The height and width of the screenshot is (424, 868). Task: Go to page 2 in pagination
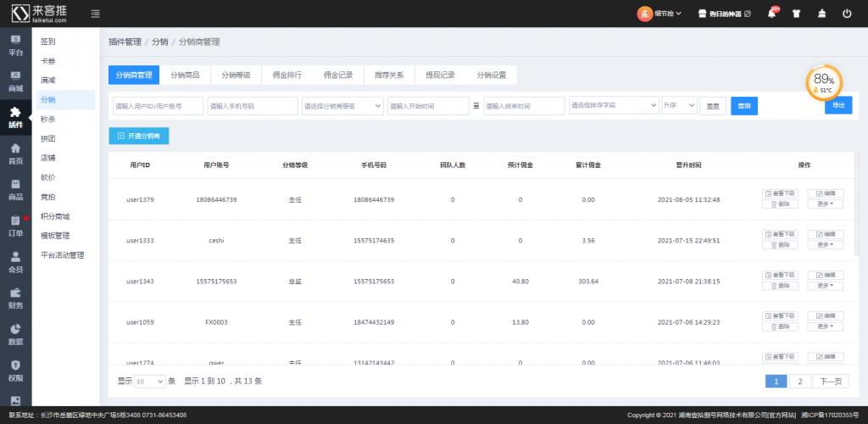pyautogui.click(x=800, y=382)
